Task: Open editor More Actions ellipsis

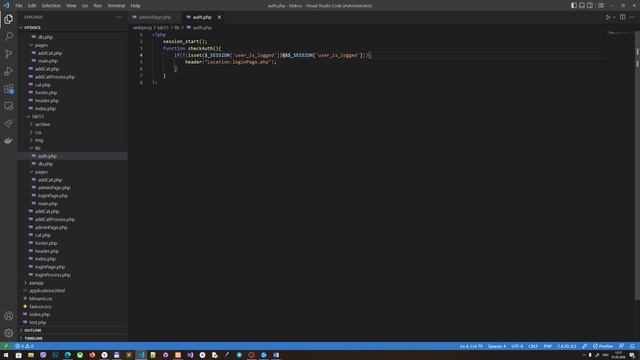Action: [x=632, y=17]
